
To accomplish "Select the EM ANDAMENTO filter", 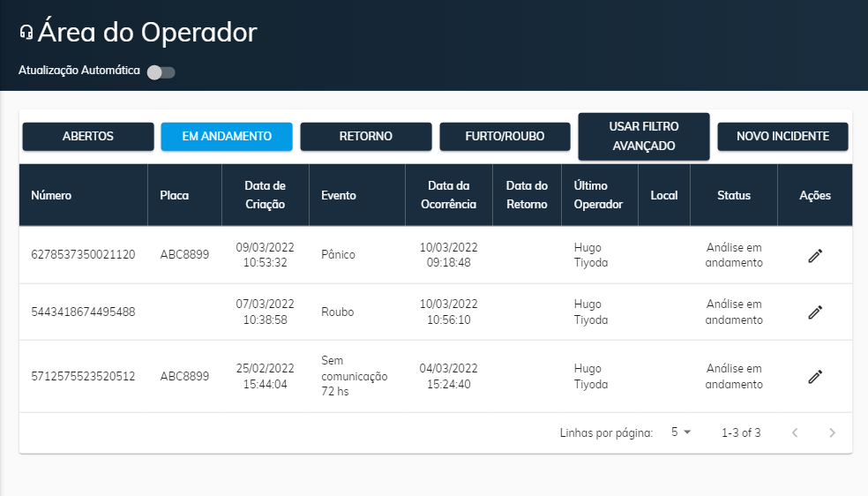I will [227, 136].
